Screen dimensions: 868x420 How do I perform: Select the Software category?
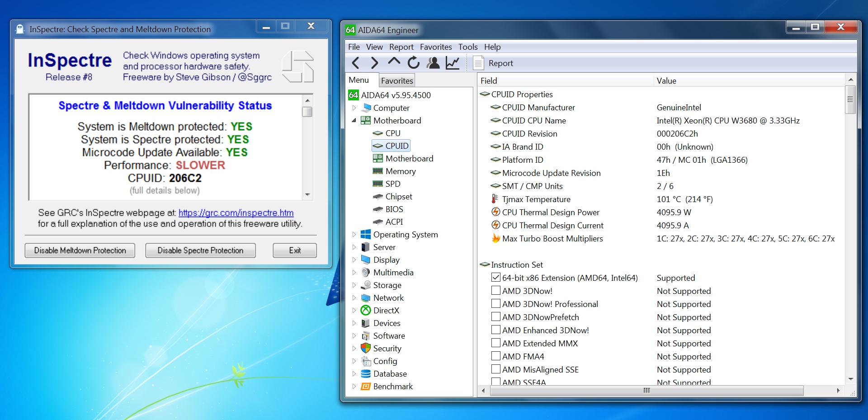click(382, 335)
